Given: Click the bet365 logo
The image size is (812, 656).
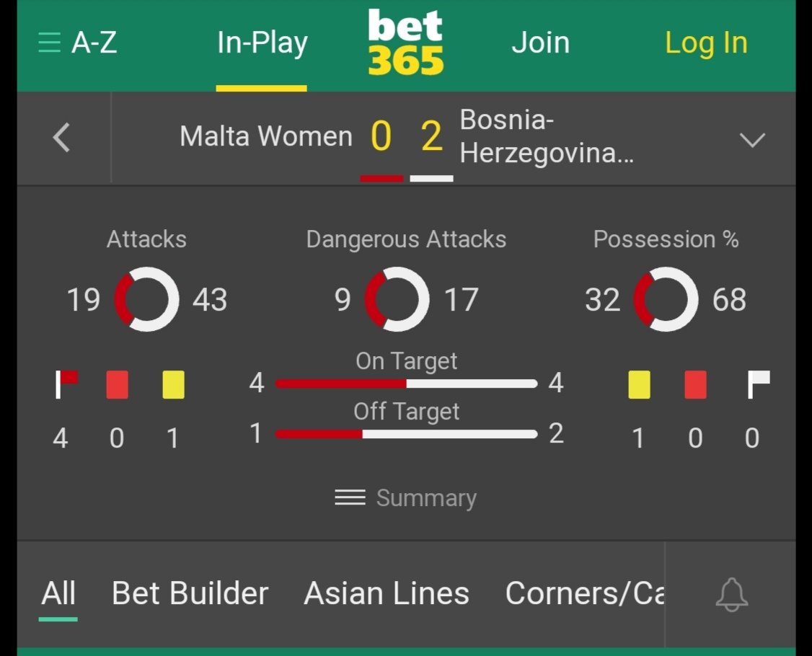Looking at the screenshot, I should pos(406,43).
